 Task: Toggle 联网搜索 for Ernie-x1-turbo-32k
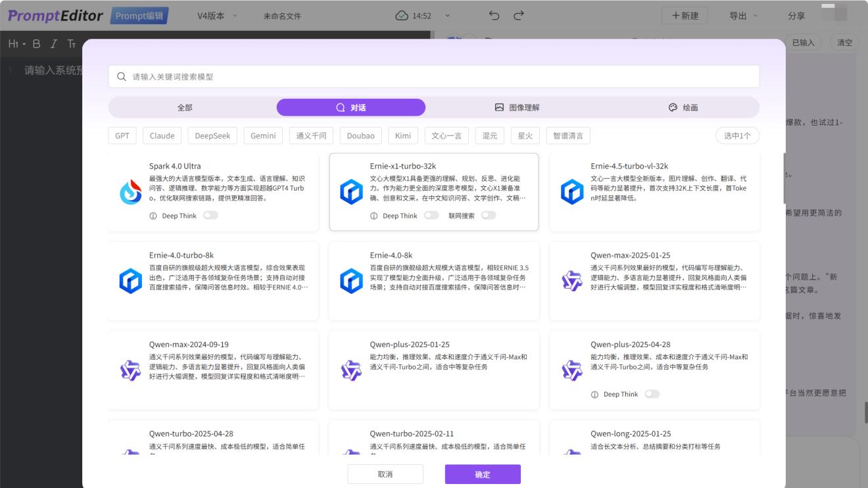[488, 215]
